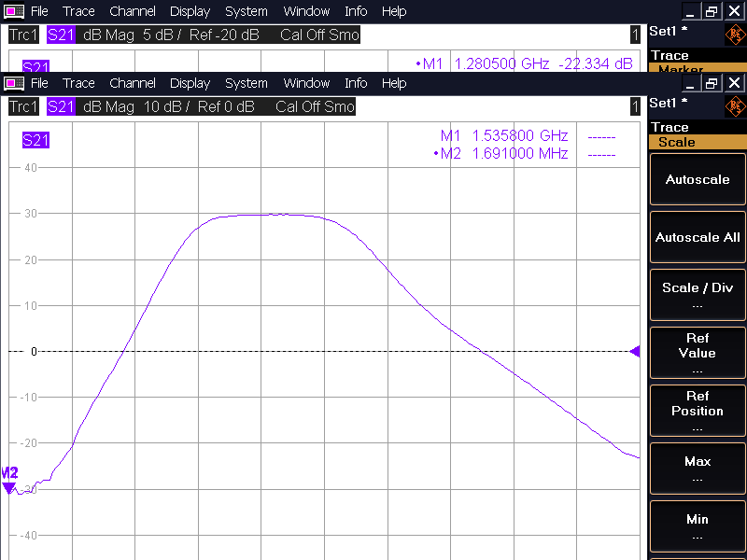Image resolution: width=747 pixels, height=560 pixels.
Task: Click the app icon left of File in the front window
Action: coord(16,83)
